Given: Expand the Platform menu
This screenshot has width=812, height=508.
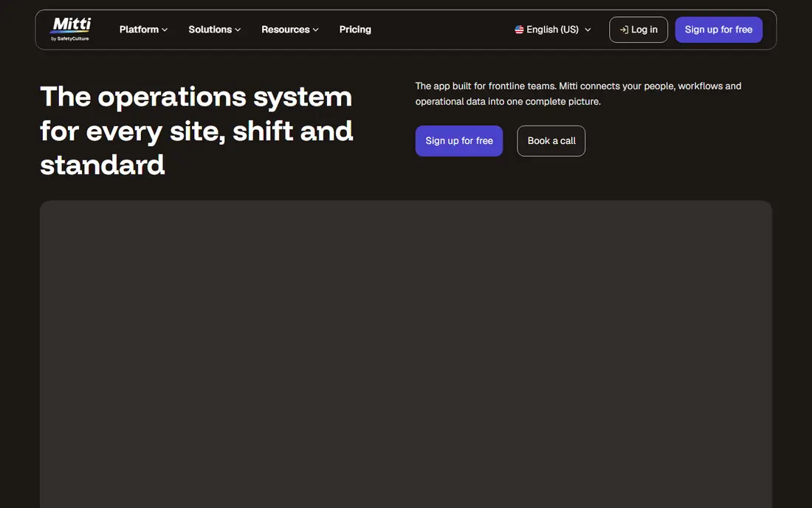Looking at the screenshot, I should [x=143, y=30].
